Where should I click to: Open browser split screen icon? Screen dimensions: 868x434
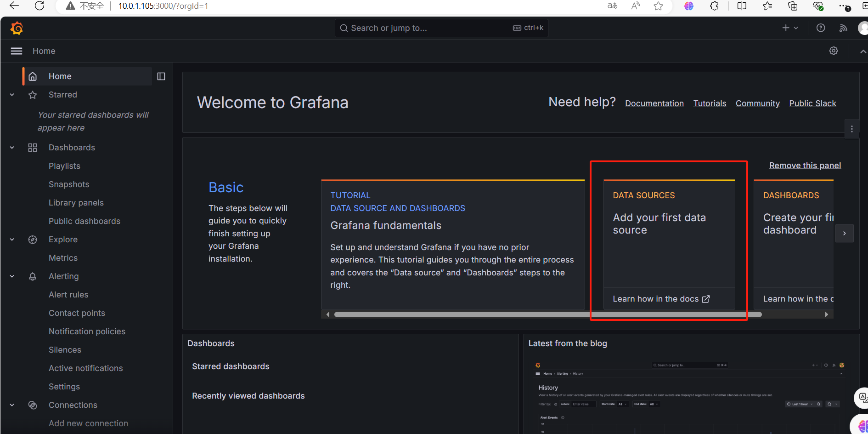(742, 6)
